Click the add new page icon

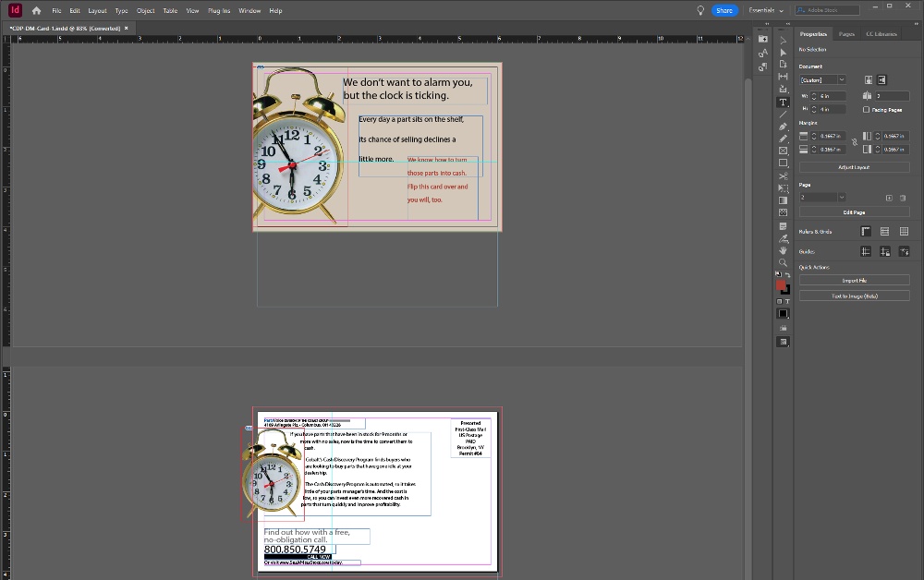(889, 198)
